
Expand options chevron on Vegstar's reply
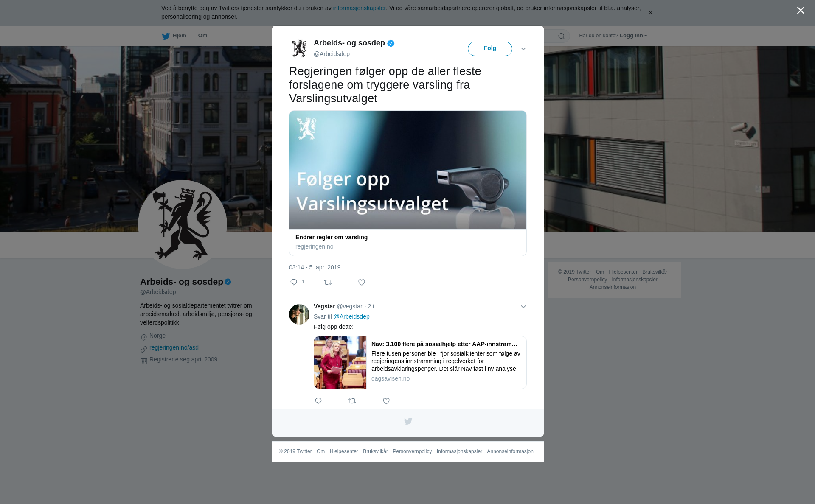[523, 307]
